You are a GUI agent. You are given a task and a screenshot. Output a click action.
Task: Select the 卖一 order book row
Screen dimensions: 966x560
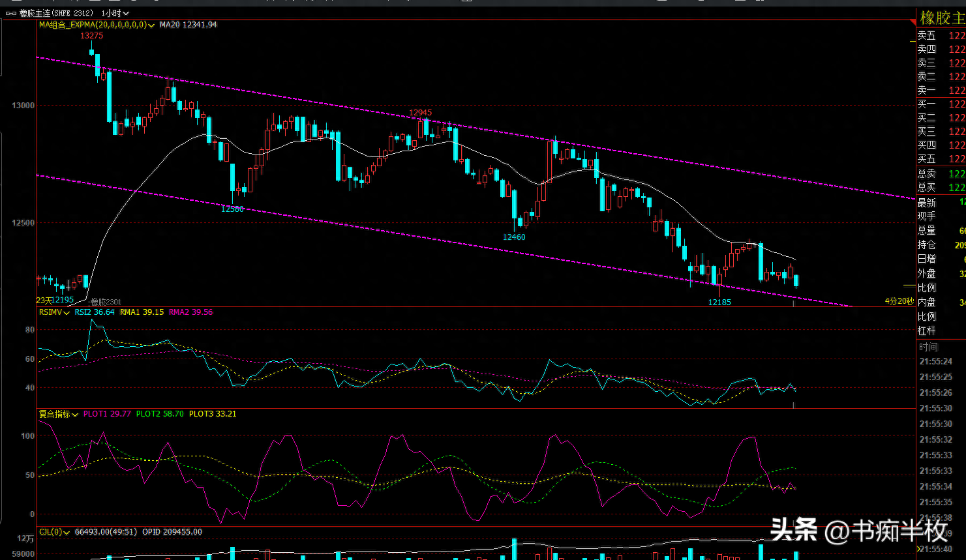coord(941,91)
